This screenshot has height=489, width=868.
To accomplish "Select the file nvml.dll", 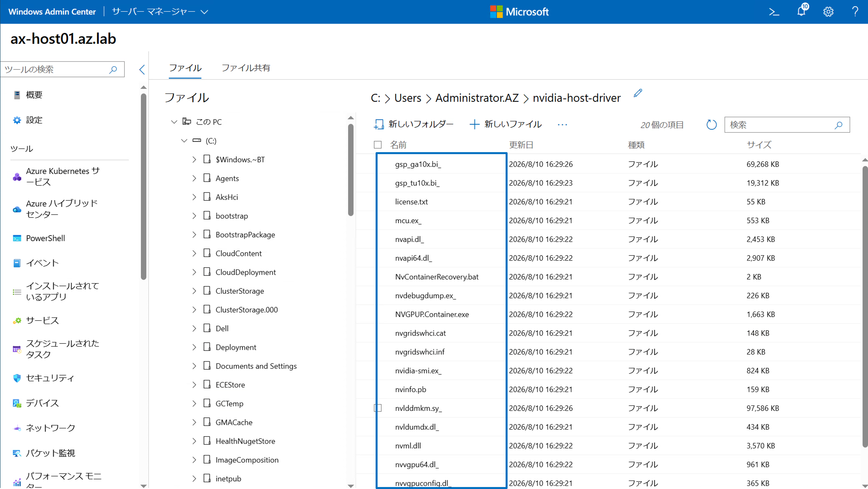I will [x=408, y=446].
